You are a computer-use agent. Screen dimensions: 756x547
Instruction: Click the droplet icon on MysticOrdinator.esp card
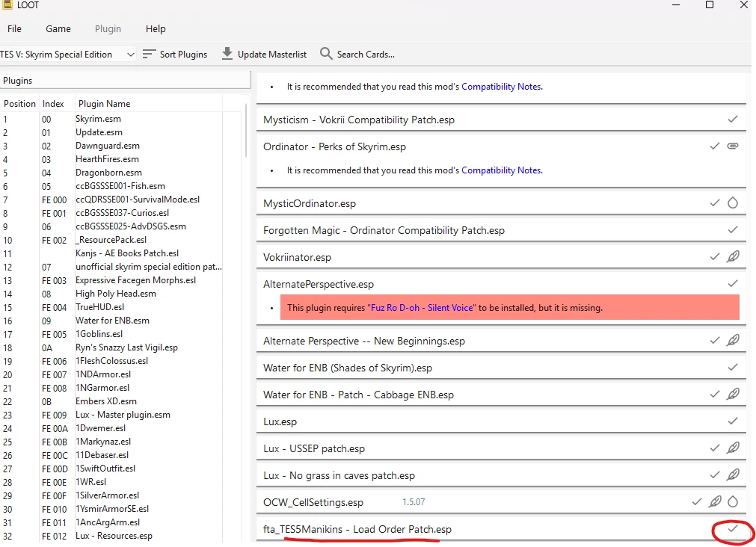[733, 203]
